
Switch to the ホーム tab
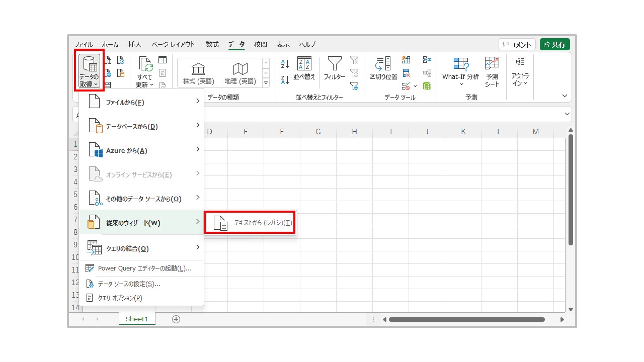[110, 44]
